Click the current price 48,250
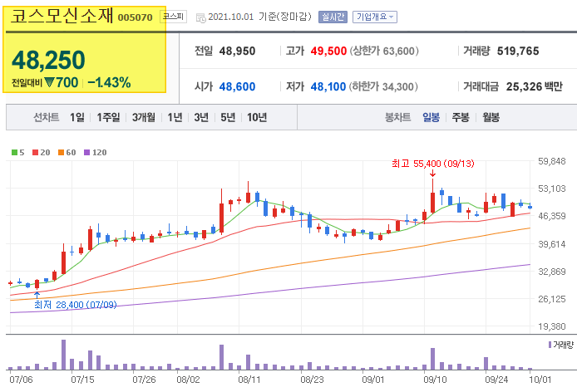This screenshot has height=392, width=577. click(48, 60)
